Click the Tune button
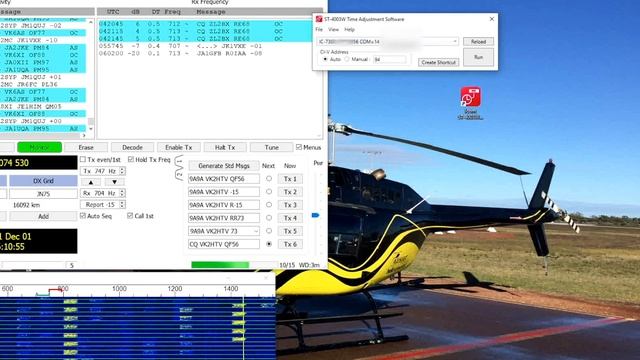640x360 pixels. [271, 147]
